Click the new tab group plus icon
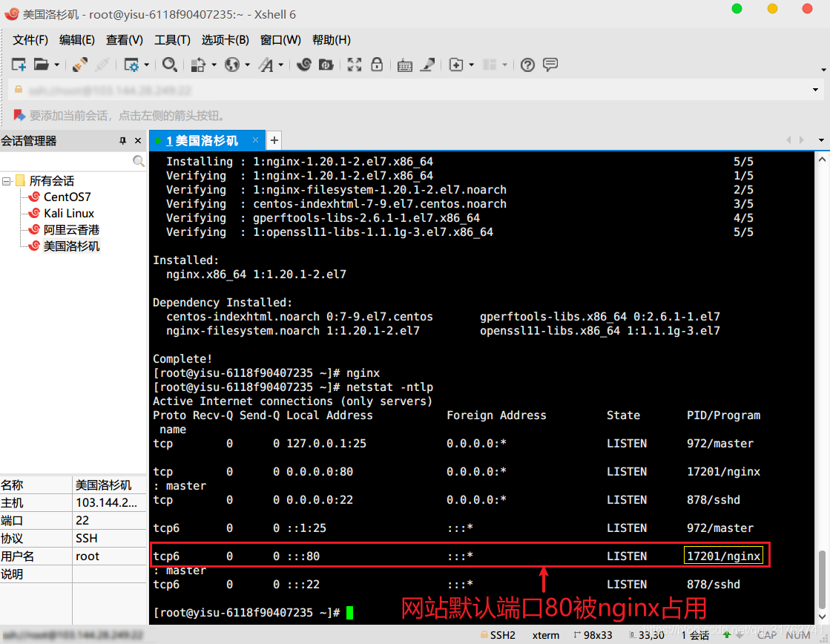The width and height of the screenshot is (830, 644). 456,65
